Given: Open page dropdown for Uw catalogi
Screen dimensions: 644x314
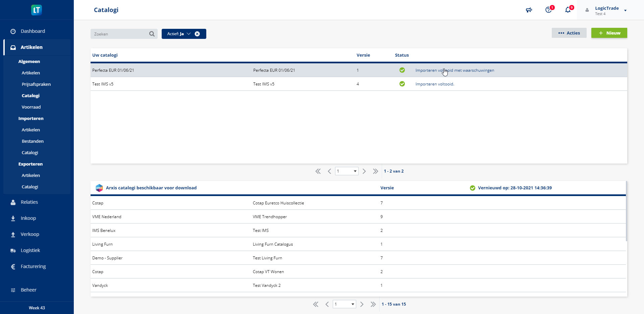Looking at the screenshot, I should [347, 171].
